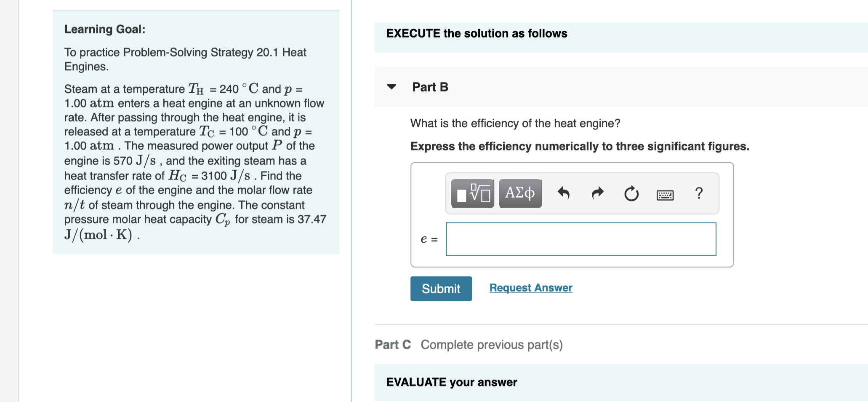
Task: Click inside the e = answer field
Action: 581,239
